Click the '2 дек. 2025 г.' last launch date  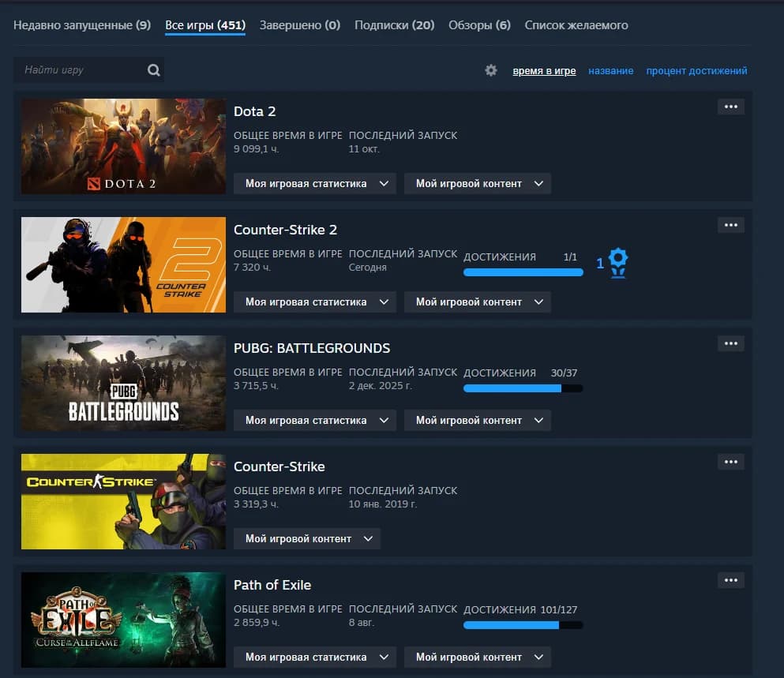point(380,386)
